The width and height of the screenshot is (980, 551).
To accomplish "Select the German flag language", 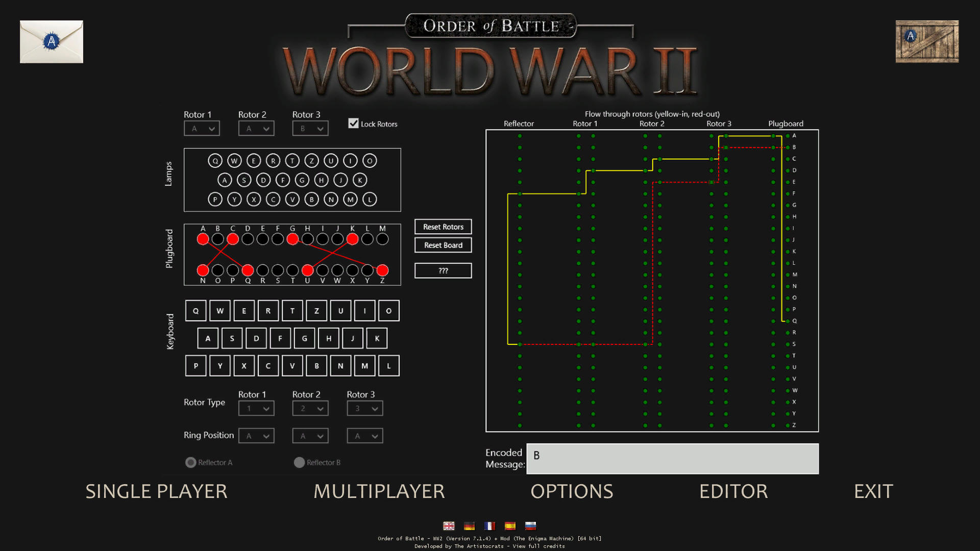I will coord(469,526).
